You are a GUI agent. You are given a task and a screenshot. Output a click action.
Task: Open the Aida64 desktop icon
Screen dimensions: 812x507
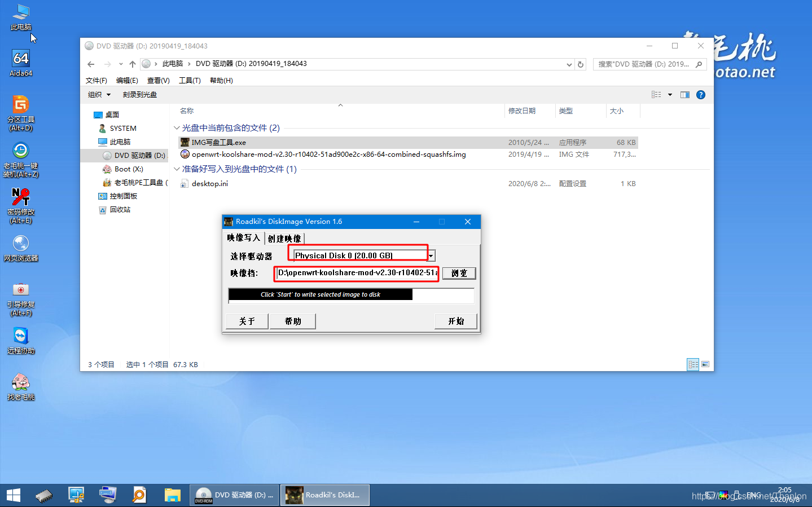click(x=21, y=63)
